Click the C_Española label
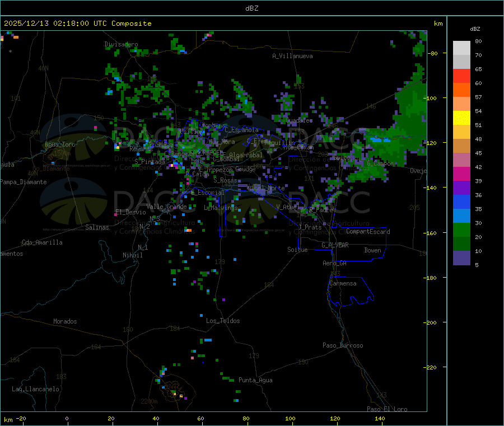The width and height of the screenshot is (504, 426). point(241,130)
